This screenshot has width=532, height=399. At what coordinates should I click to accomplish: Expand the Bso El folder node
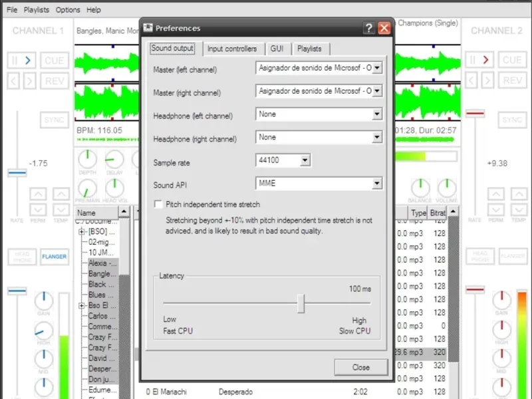[x=81, y=306]
